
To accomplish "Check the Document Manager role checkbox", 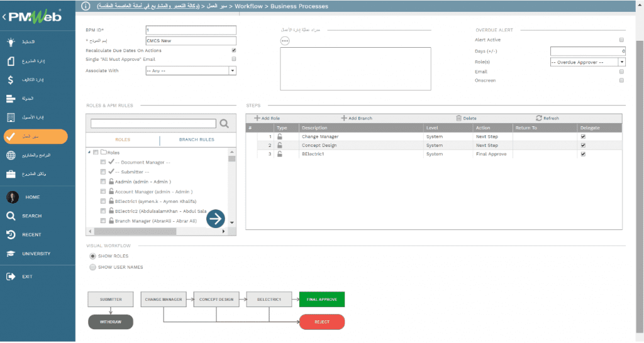I will coord(103,162).
